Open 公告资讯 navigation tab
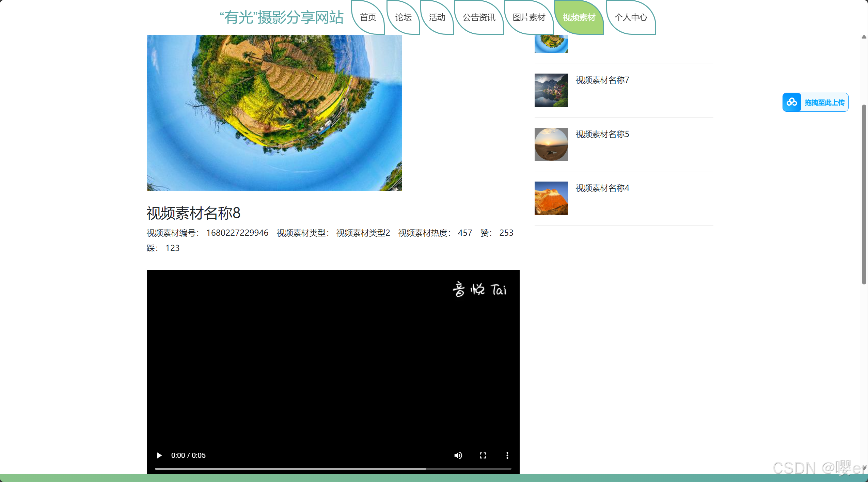Viewport: 868px width, 482px height. [x=479, y=17]
